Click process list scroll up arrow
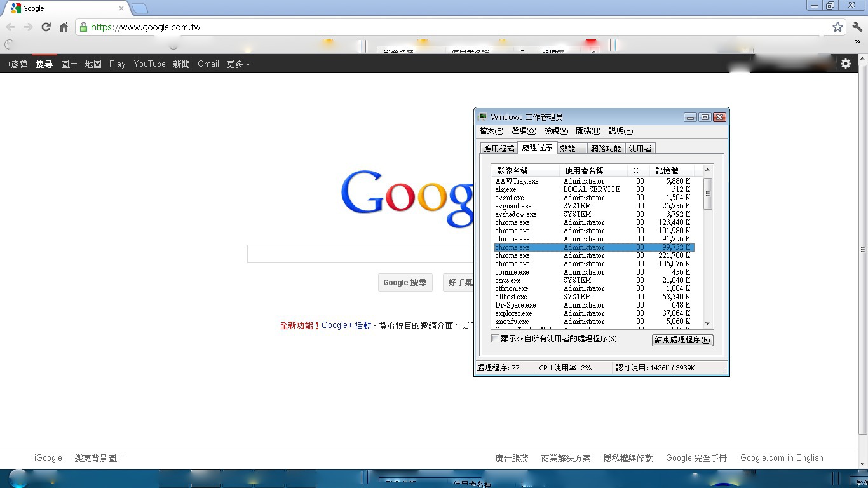The height and width of the screenshot is (488, 868). [x=708, y=170]
